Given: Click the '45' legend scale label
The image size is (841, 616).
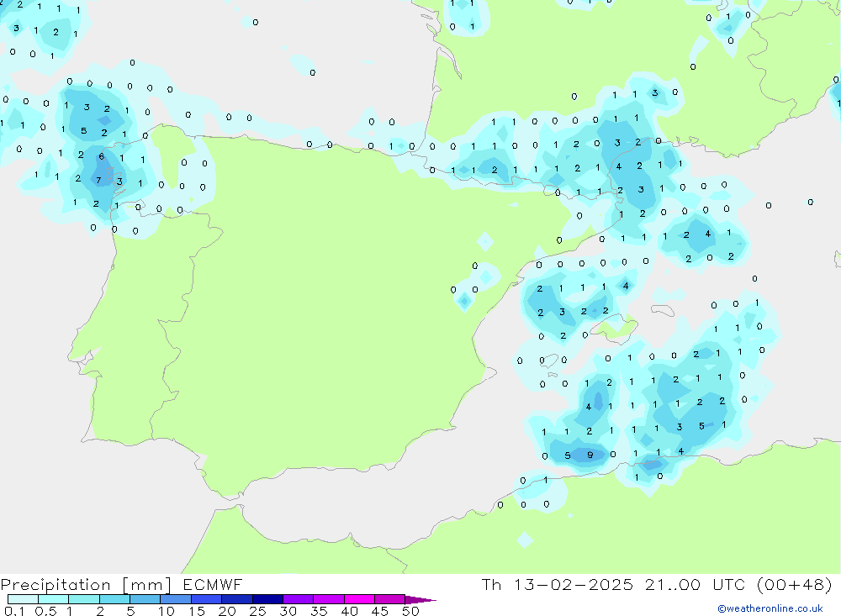Looking at the screenshot, I should point(380,611).
